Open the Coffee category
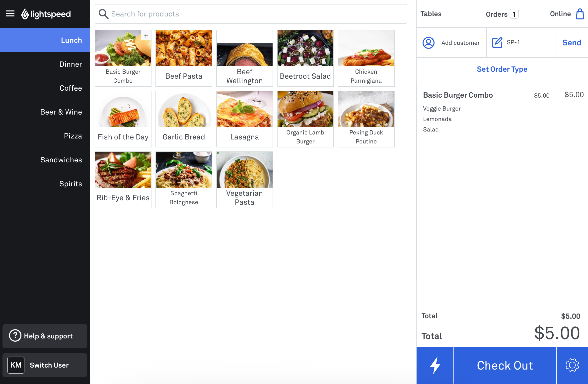Screen dimensions: 588x384 45,88
